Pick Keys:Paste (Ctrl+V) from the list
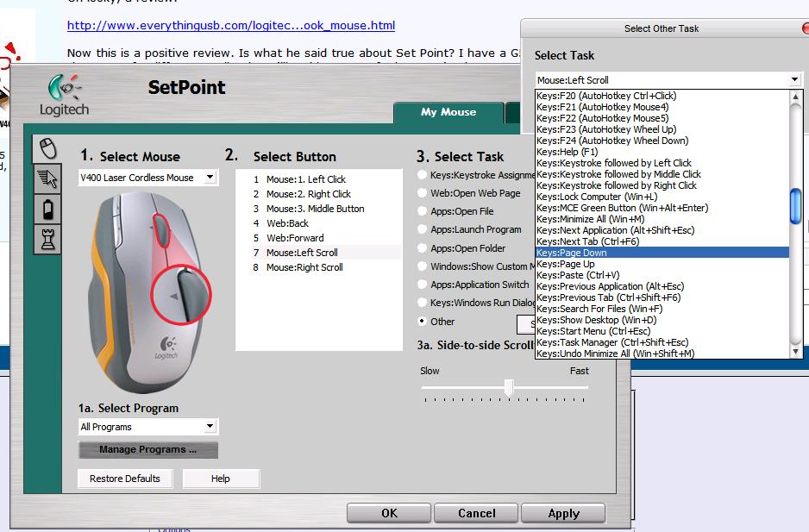 pos(662,275)
